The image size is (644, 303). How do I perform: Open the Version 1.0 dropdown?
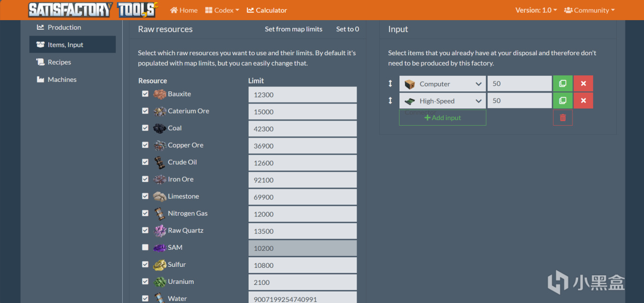click(x=536, y=10)
